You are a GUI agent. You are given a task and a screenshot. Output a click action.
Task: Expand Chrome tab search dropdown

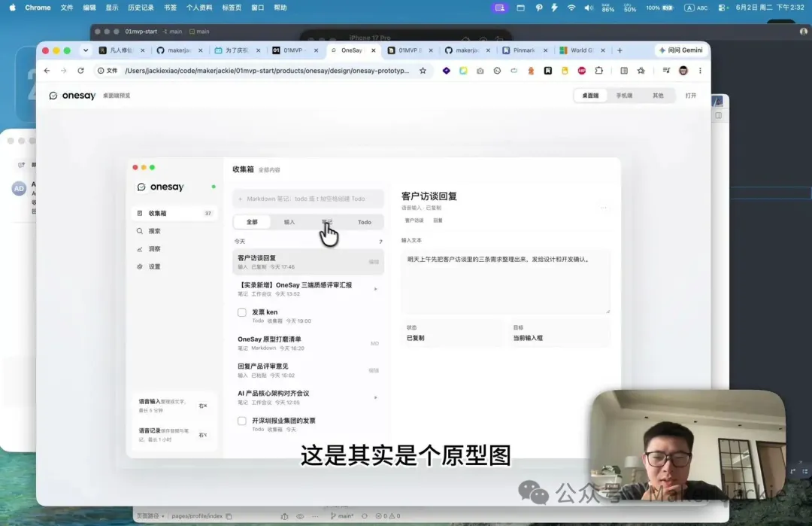[x=86, y=50]
